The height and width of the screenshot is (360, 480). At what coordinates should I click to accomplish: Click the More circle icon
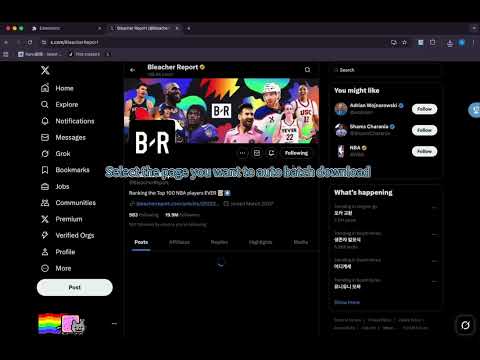(45, 268)
